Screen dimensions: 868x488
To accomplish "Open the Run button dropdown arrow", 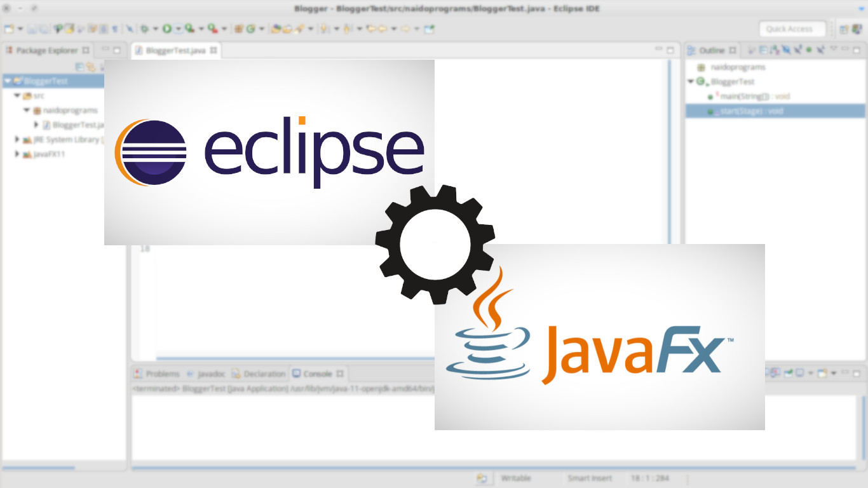I will point(178,29).
